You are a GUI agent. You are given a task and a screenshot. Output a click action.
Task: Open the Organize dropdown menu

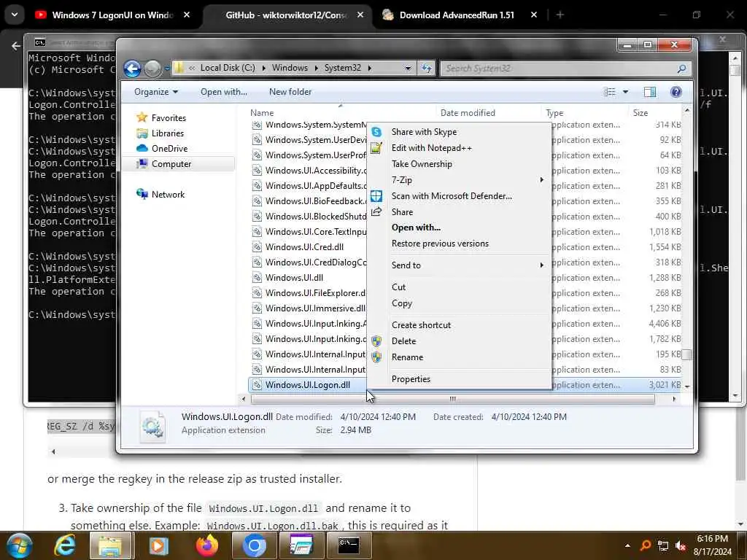(156, 92)
